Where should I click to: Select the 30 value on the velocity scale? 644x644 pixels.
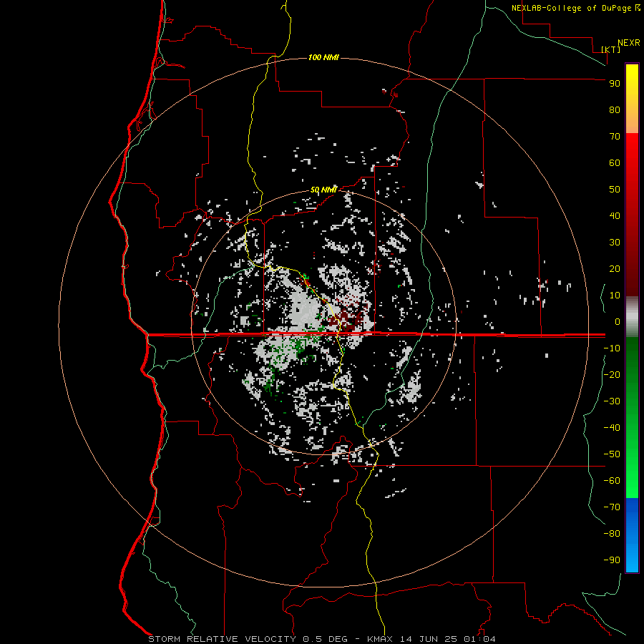615,243
